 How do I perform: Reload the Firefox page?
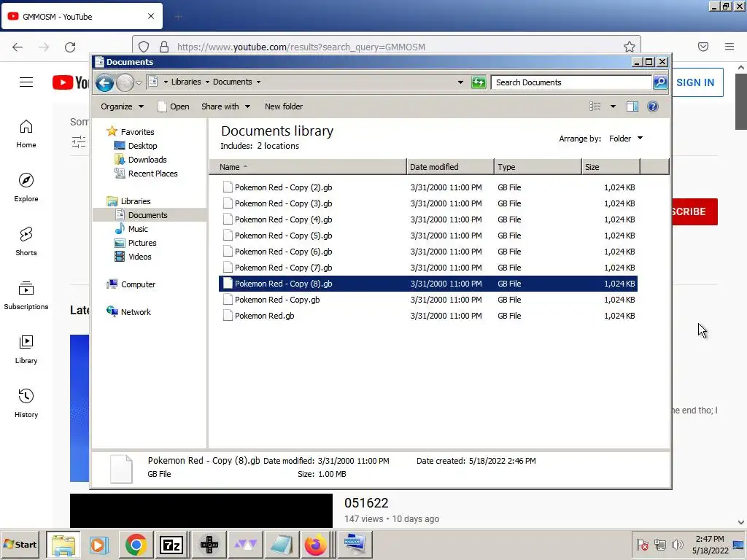[70, 47]
